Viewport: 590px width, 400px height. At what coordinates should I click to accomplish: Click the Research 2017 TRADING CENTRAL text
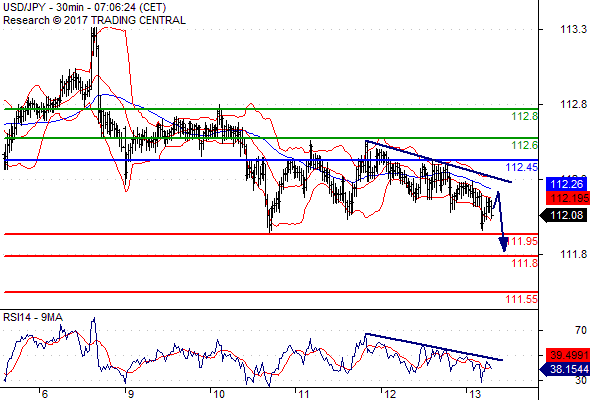tap(94, 20)
